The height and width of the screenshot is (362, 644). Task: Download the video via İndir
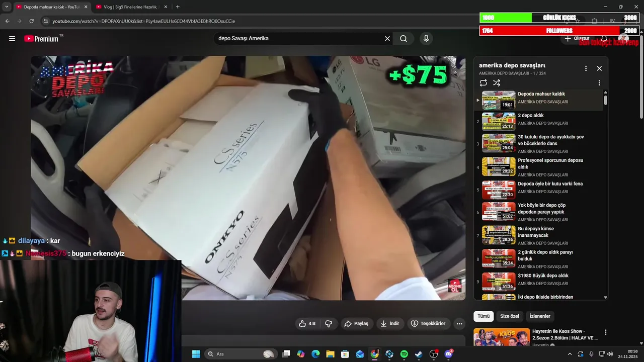click(389, 324)
